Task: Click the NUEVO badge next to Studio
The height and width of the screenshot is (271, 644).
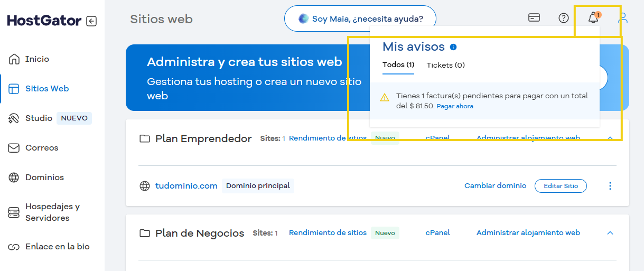Action: point(74,118)
